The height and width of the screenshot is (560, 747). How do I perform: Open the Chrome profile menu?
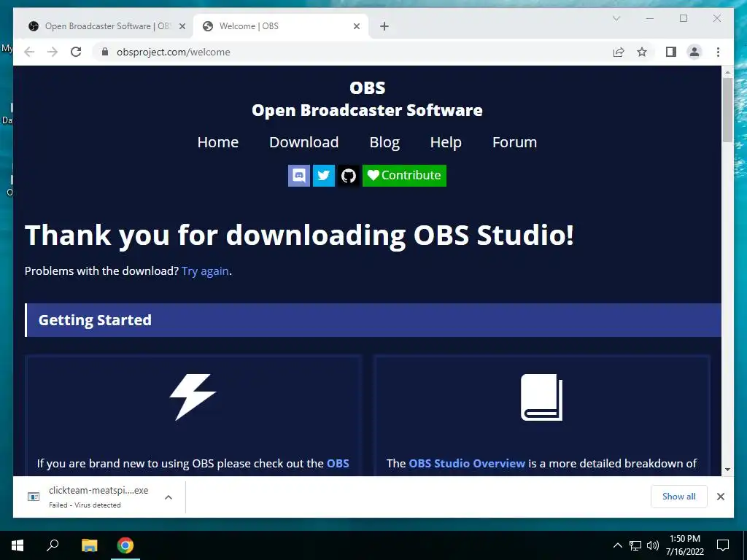tap(694, 52)
